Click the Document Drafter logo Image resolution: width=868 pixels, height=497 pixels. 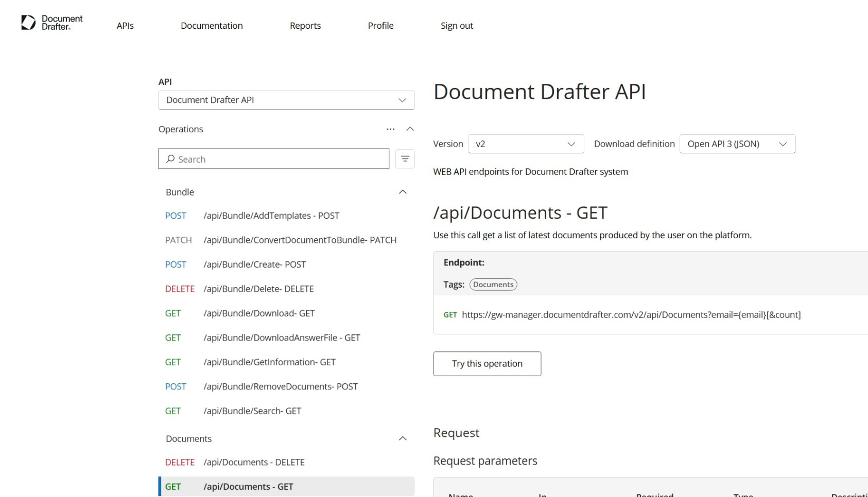(x=51, y=23)
